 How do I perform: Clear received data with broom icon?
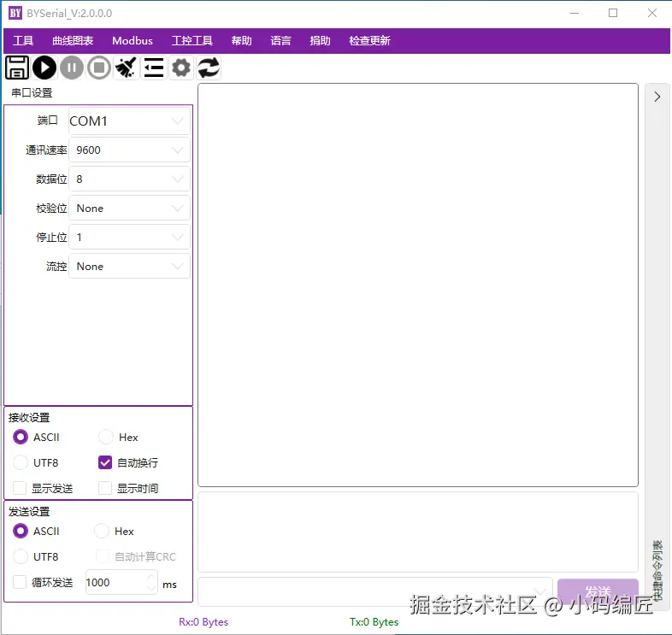126,68
